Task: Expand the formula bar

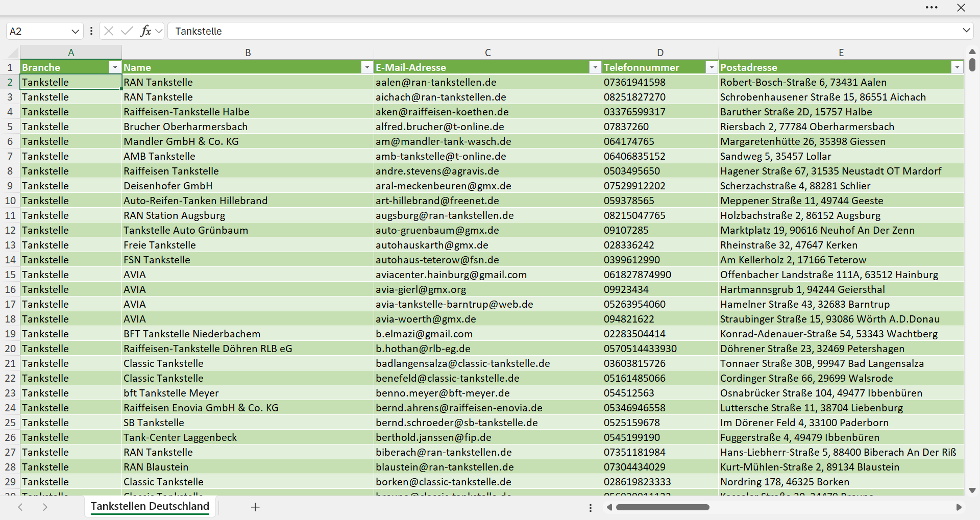Action: 966,31
